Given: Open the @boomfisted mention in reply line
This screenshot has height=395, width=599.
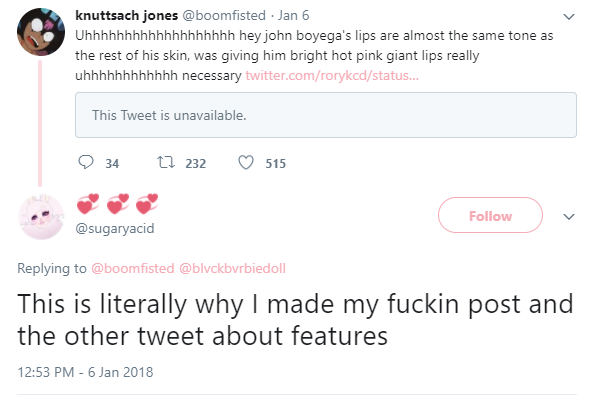Looking at the screenshot, I should [133, 268].
